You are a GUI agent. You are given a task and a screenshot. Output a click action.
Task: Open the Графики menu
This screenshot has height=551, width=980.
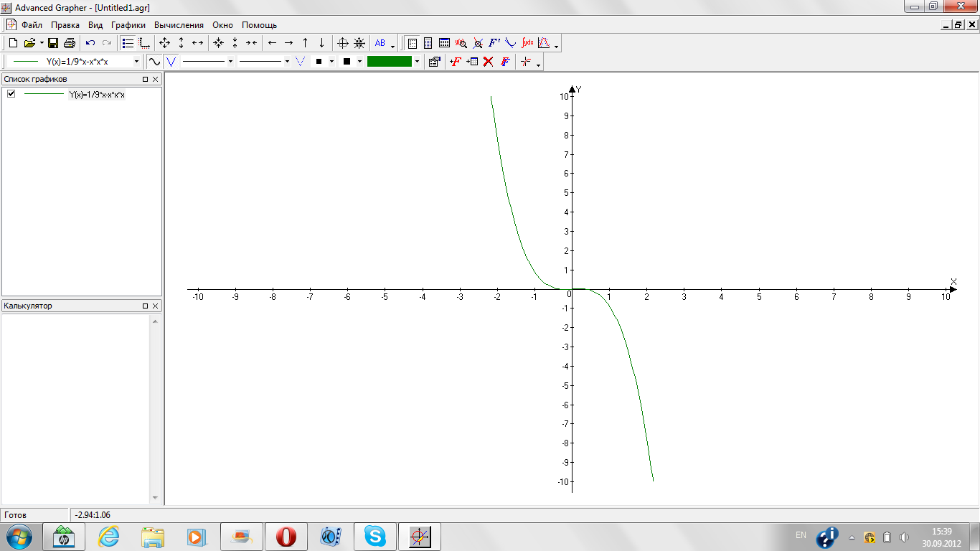point(128,25)
